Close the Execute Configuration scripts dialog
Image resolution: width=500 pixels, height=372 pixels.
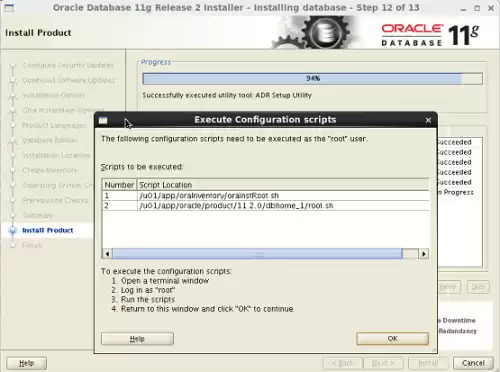pos(428,120)
